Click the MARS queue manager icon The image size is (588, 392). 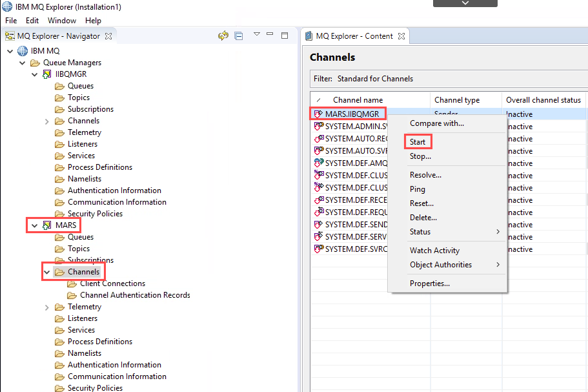47,225
